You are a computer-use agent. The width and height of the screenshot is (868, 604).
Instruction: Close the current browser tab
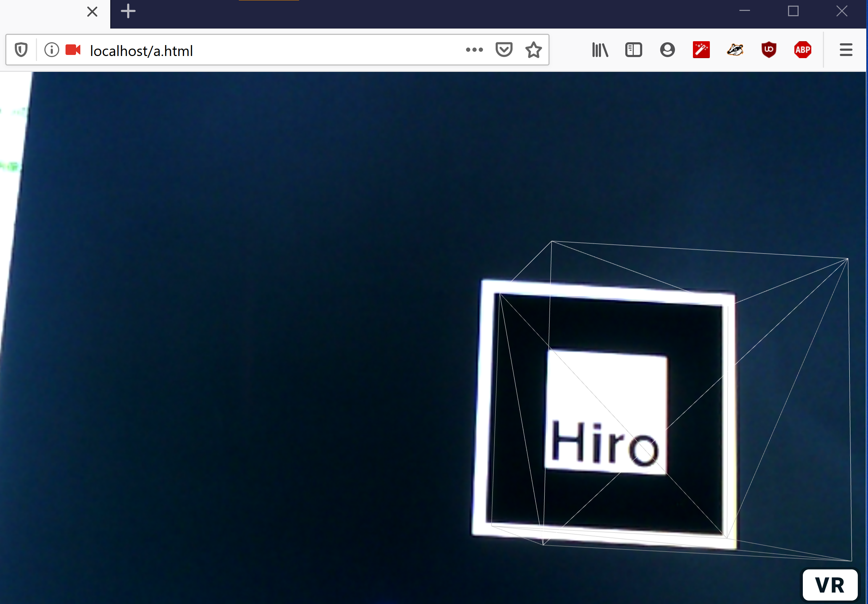point(92,12)
